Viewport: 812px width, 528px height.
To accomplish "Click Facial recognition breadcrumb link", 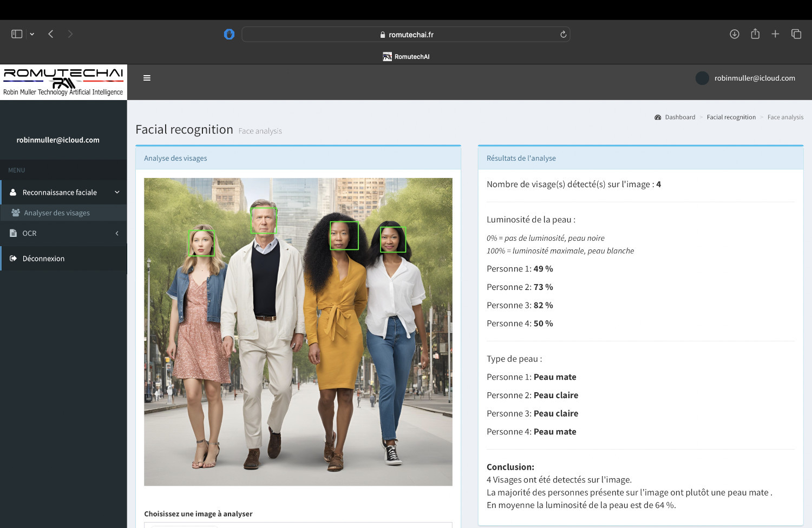I will coord(731,117).
